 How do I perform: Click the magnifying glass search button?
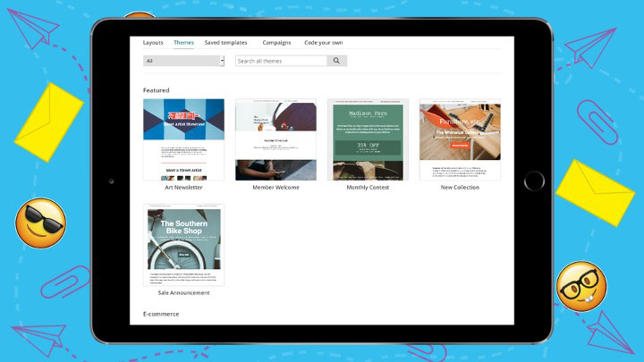pyautogui.click(x=337, y=61)
